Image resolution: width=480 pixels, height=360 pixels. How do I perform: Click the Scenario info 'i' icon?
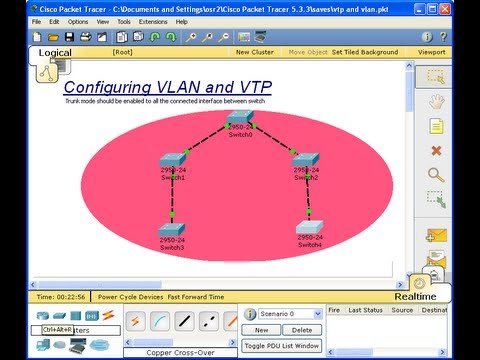click(250, 314)
